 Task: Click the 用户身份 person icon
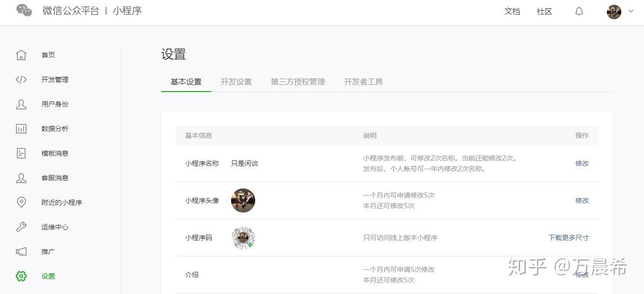[x=21, y=104]
